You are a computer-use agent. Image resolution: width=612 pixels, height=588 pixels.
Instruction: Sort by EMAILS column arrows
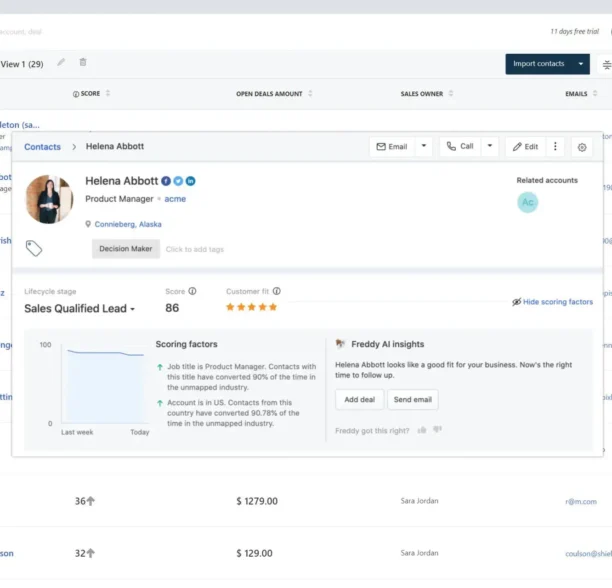[595, 93]
